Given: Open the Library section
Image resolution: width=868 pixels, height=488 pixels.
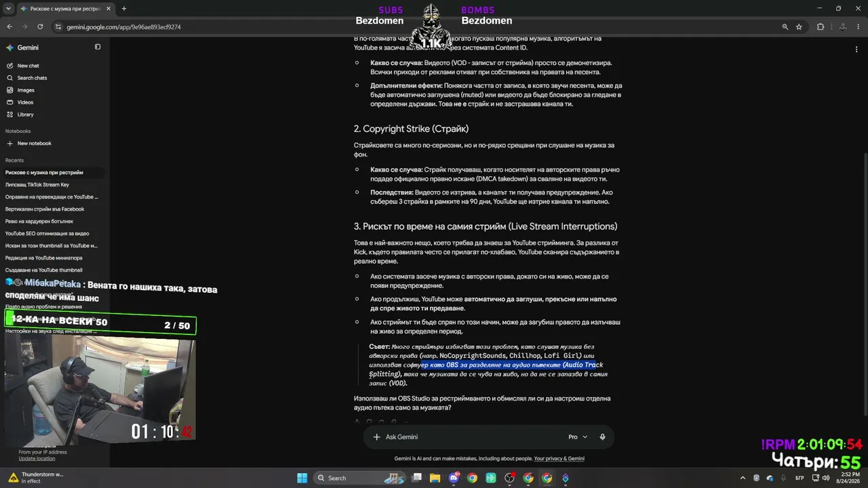Looking at the screenshot, I should tap(20, 115).
